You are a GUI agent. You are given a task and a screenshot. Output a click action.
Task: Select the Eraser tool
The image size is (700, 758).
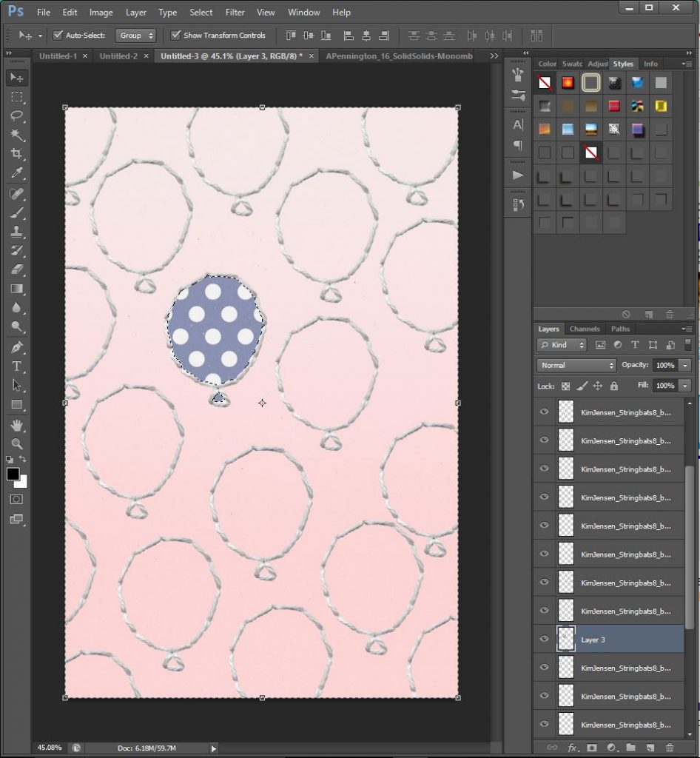[16, 269]
